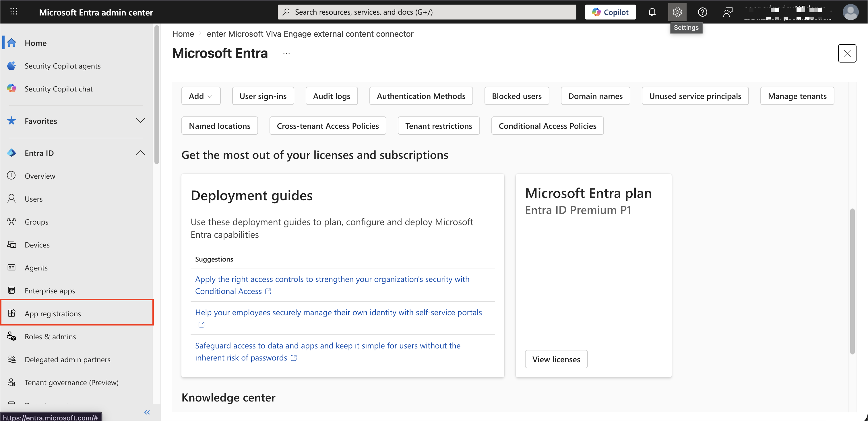Open Roles & admins in the sidebar
This screenshot has height=421, width=868.
[77, 336]
